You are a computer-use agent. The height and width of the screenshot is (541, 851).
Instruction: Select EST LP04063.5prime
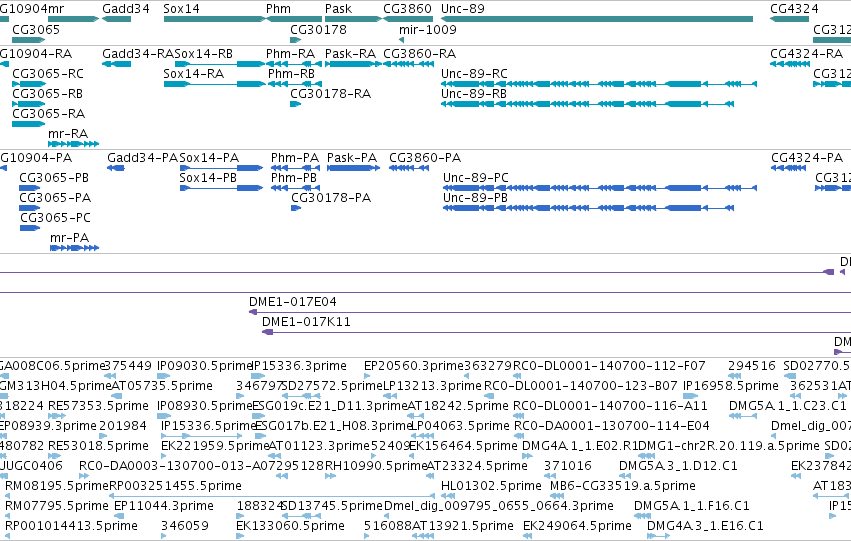pyautogui.click(x=460, y=426)
